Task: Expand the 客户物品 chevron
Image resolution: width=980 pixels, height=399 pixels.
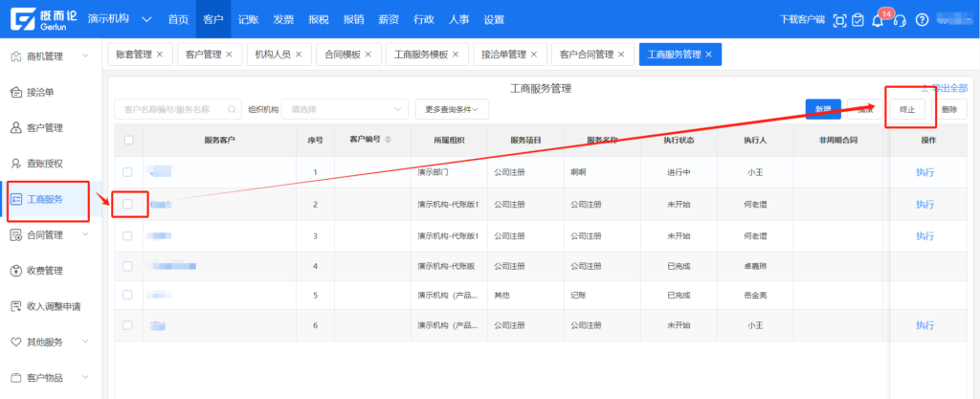Action: pos(85,377)
